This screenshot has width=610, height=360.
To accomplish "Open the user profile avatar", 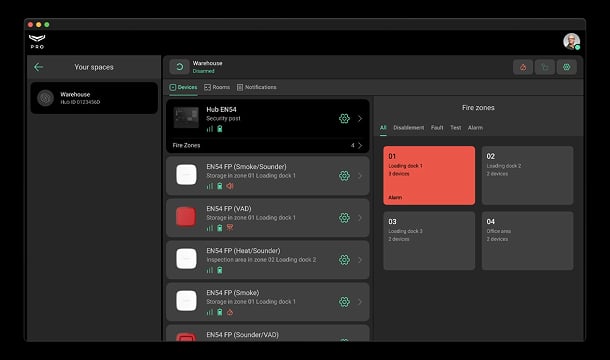I will (571, 41).
